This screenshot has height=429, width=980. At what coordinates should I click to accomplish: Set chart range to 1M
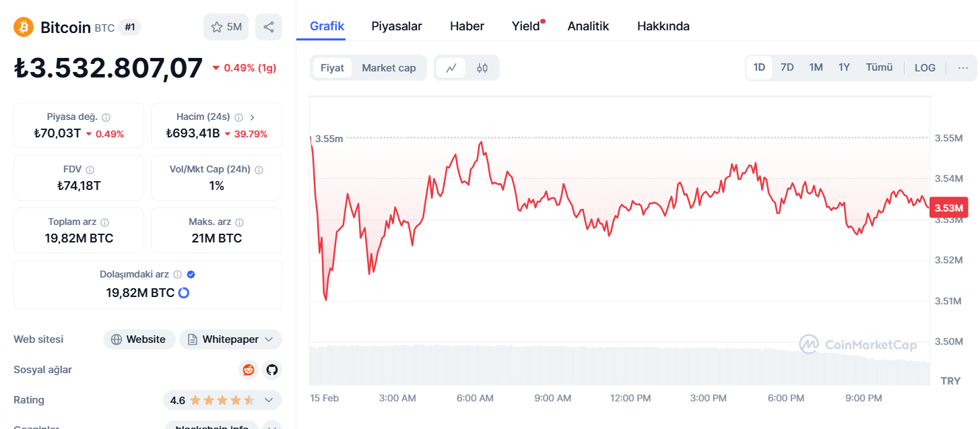click(816, 67)
